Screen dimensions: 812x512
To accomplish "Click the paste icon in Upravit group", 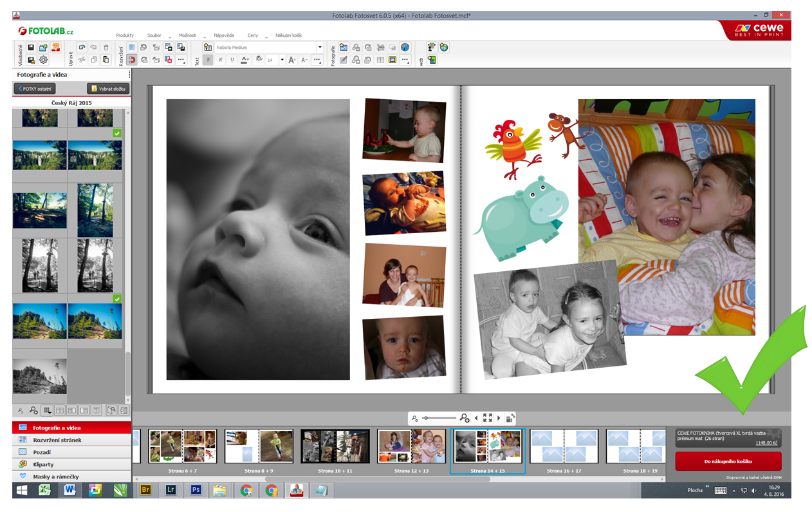I will point(106,60).
